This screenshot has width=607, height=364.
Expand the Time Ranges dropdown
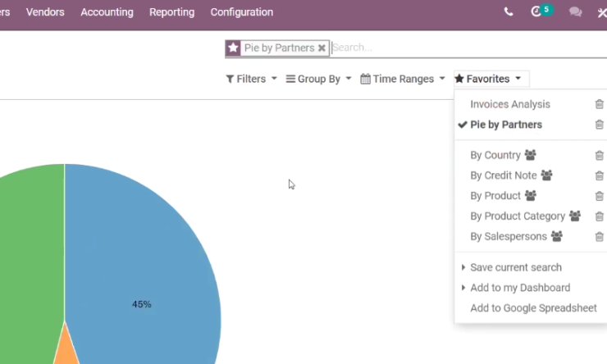point(403,79)
